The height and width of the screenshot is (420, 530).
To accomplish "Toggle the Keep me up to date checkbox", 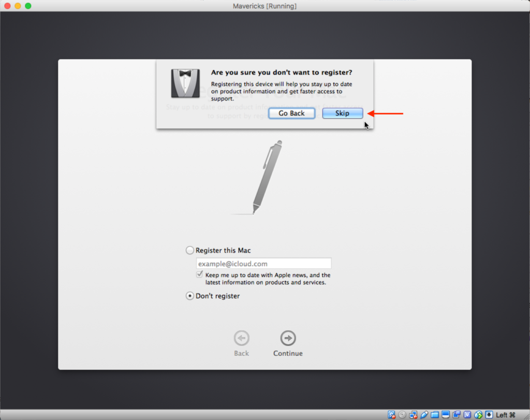I will (x=200, y=275).
